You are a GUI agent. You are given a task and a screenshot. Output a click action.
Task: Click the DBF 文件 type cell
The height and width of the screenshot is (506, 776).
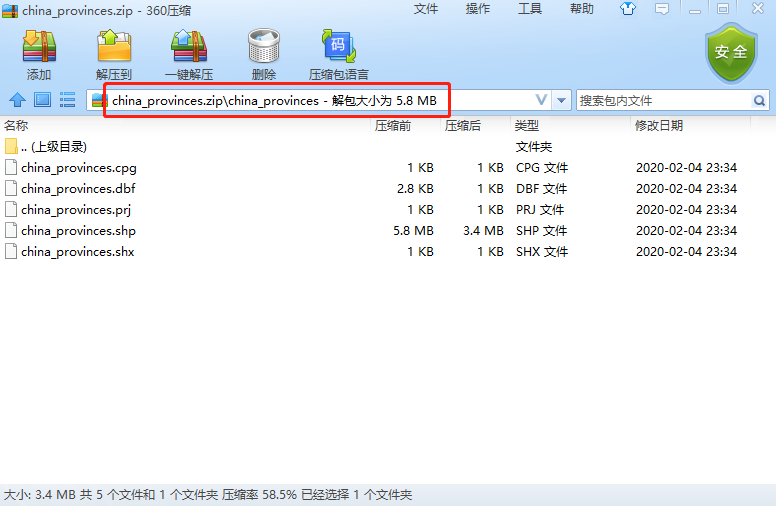tap(541, 189)
